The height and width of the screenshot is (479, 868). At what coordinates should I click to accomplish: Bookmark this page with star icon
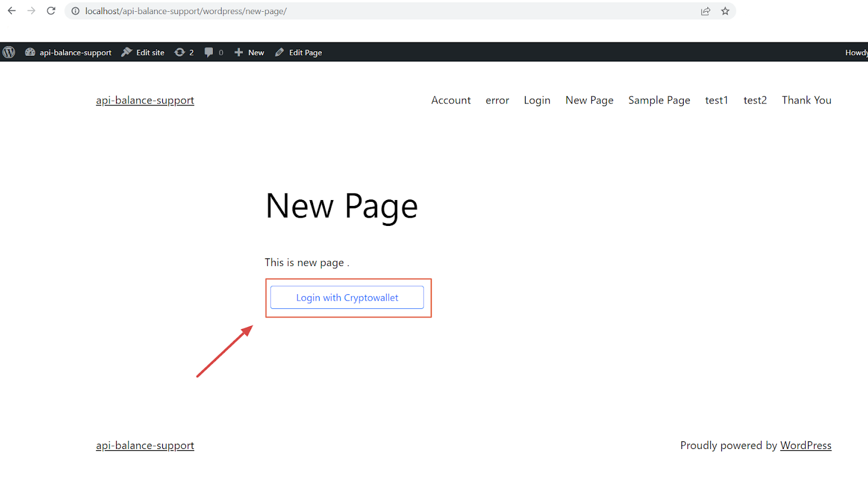click(725, 11)
